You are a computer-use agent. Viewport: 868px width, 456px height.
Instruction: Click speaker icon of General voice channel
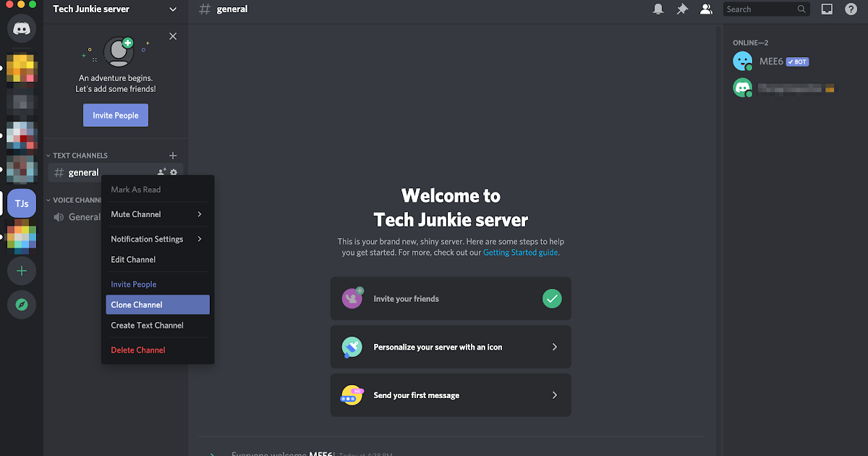tap(59, 217)
